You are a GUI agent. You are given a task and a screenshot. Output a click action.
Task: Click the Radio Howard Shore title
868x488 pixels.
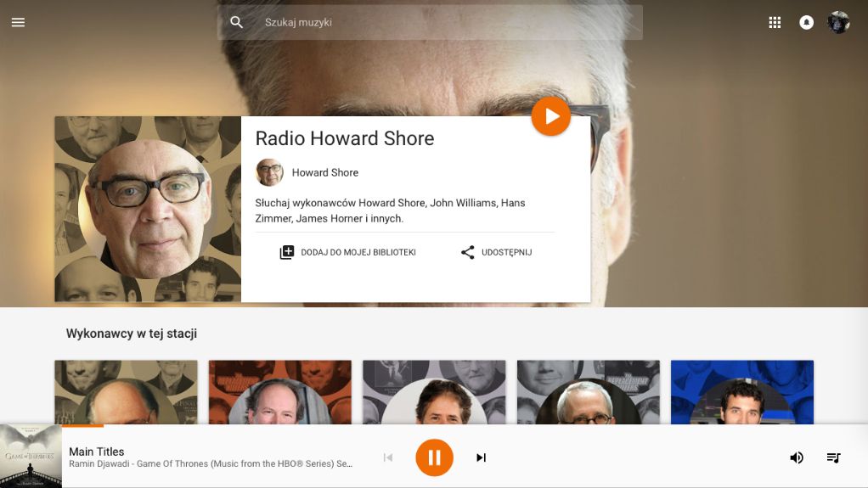[x=344, y=138]
